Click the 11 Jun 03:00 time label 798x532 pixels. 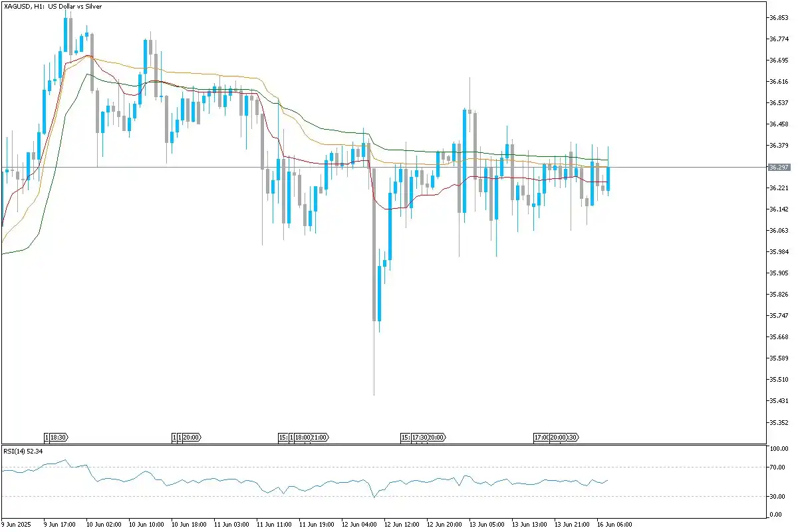pos(230,525)
